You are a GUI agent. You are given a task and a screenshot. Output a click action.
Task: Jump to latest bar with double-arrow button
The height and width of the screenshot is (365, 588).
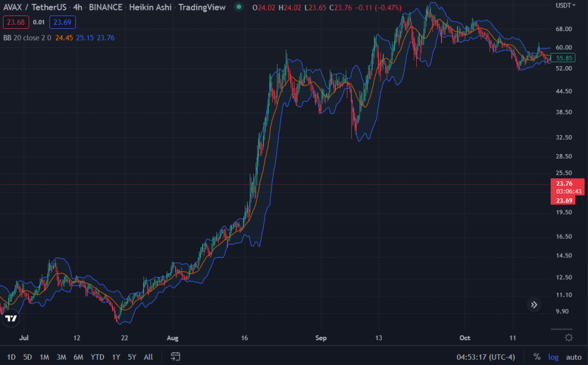tap(534, 305)
